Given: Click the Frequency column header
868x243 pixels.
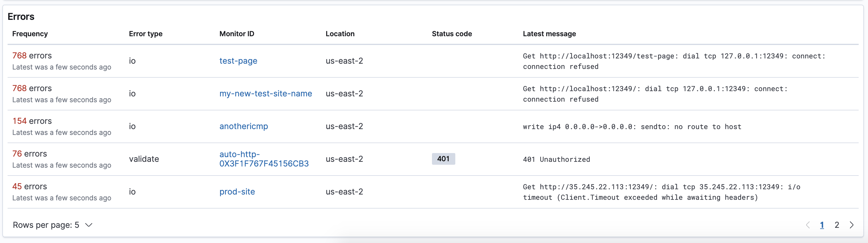Looking at the screenshot, I should pos(30,34).
